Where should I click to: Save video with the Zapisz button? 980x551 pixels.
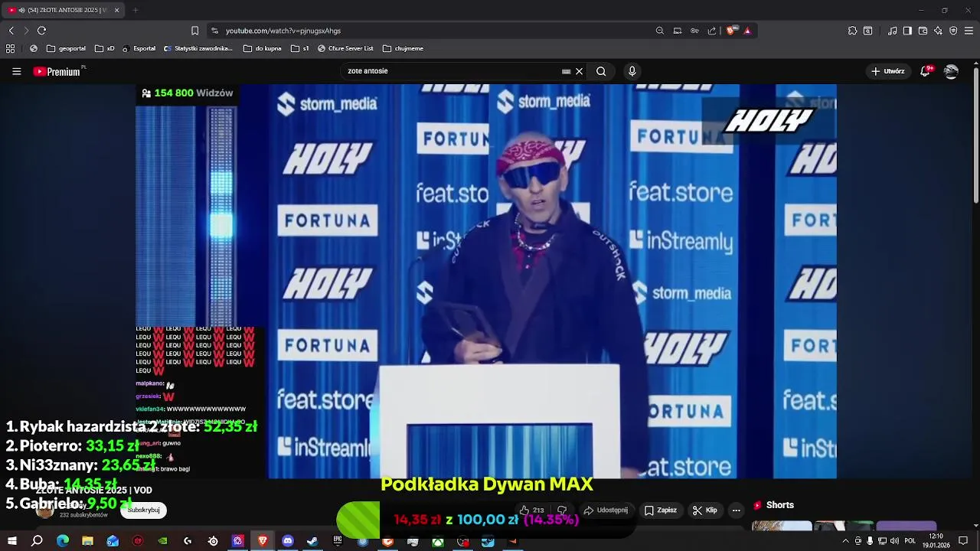pyautogui.click(x=660, y=510)
